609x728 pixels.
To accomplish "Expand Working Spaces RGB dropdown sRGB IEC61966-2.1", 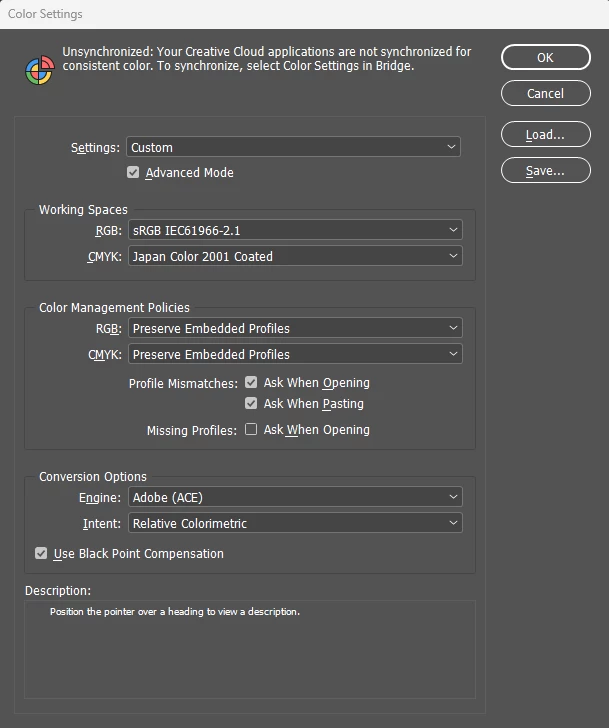I will tap(295, 230).
